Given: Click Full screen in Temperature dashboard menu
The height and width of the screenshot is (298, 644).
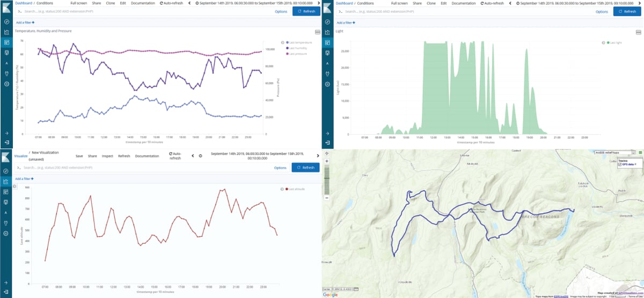Looking at the screenshot, I should coord(79,3).
